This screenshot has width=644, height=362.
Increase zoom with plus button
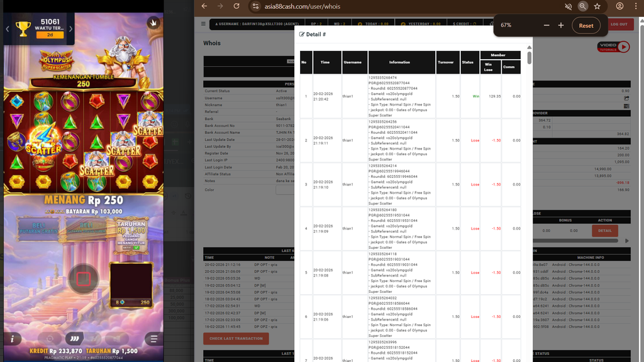click(560, 25)
